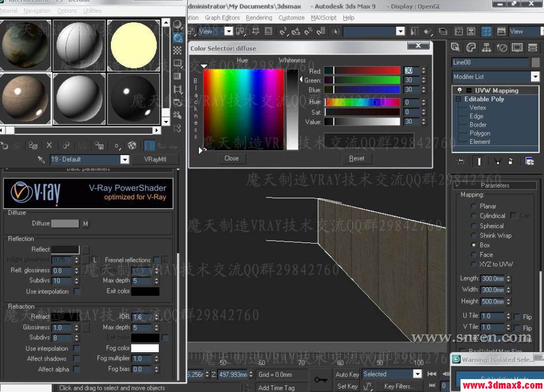The image size is (544, 392).
Task: Click the Diffuse M map button
Action: [85, 224]
